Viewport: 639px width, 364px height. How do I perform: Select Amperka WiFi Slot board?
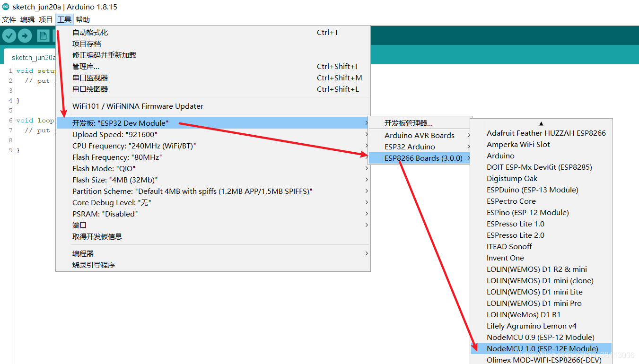[541, 145]
